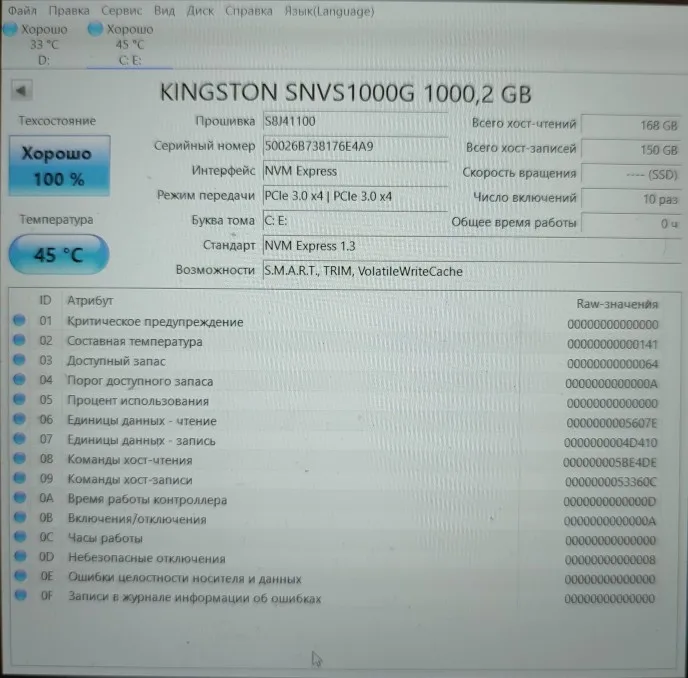Click the 45 °C temperature button
688x678 pixels.
[x=59, y=255]
